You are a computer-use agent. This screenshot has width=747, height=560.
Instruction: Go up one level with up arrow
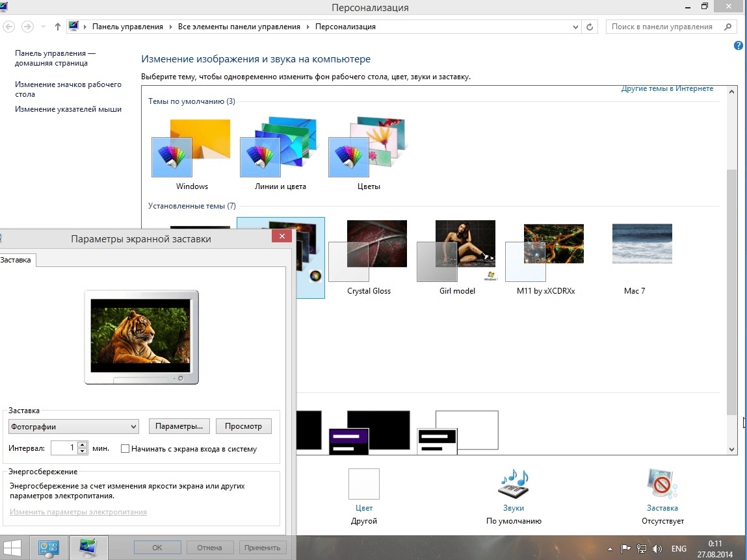(58, 27)
